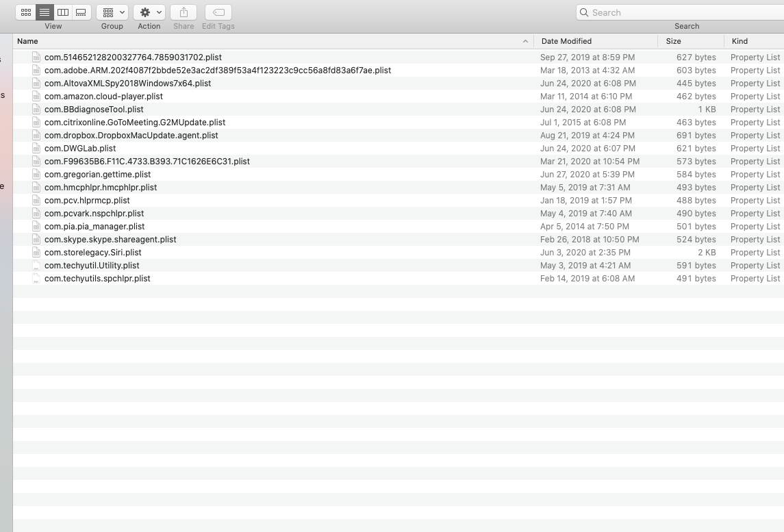Open the Group options dropdown
The width and height of the screenshot is (784, 532).
(x=112, y=12)
